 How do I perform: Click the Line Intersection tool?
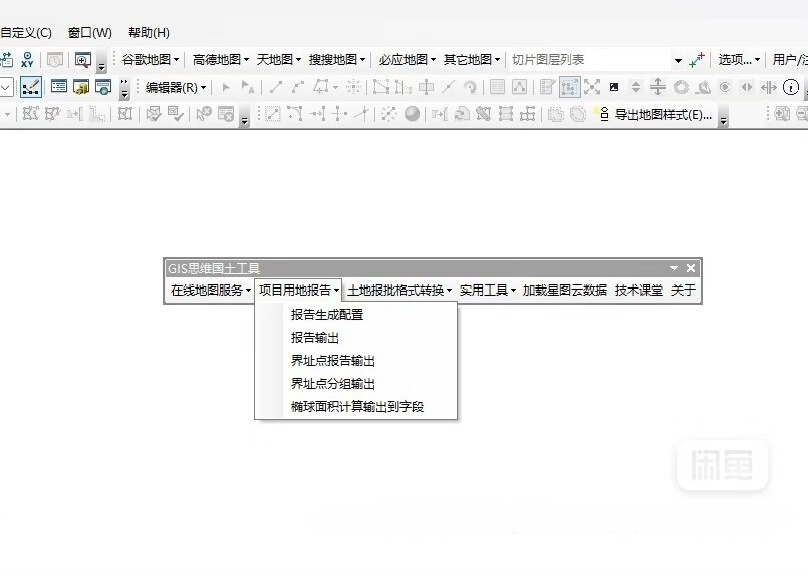click(361, 113)
